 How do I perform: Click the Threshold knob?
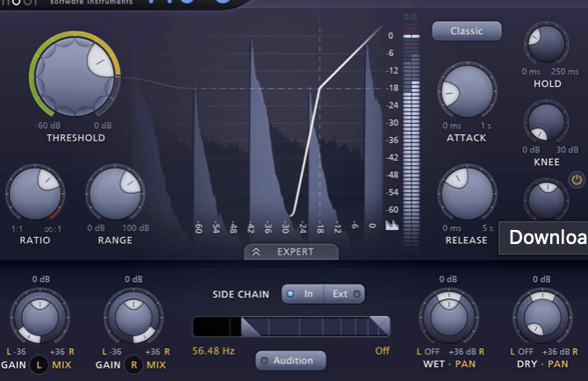75,75
